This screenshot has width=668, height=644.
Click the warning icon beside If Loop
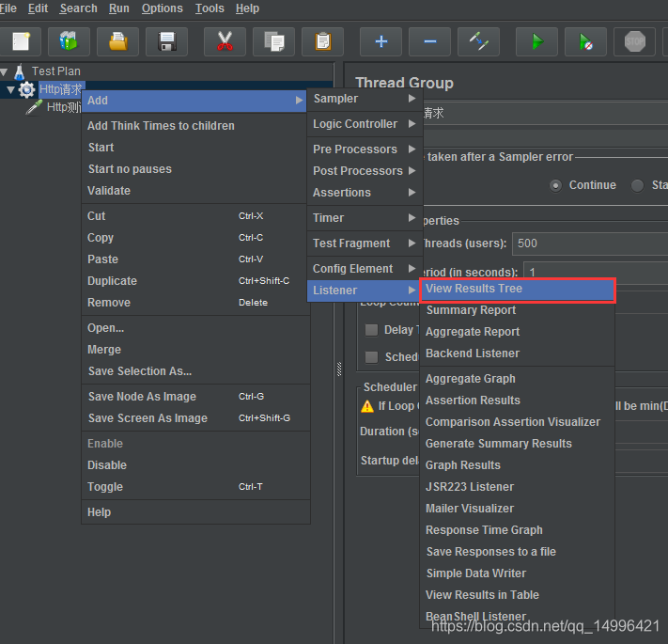pyautogui.click(x=366, y=406)
